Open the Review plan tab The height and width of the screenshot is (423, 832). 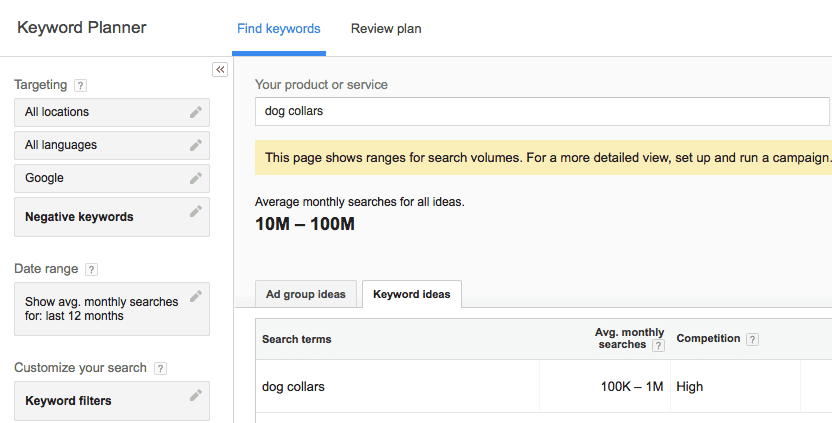386,29
